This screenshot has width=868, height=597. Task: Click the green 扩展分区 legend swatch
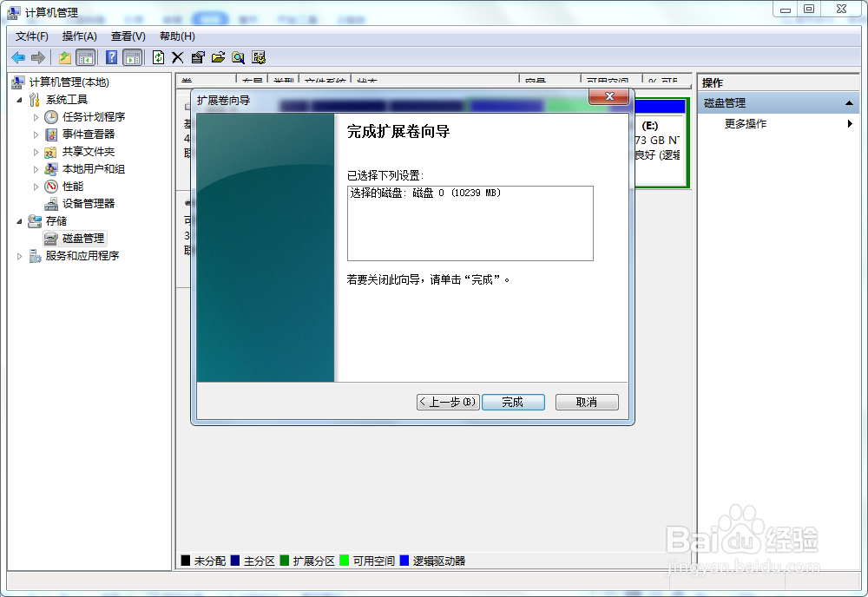[285, 561]
